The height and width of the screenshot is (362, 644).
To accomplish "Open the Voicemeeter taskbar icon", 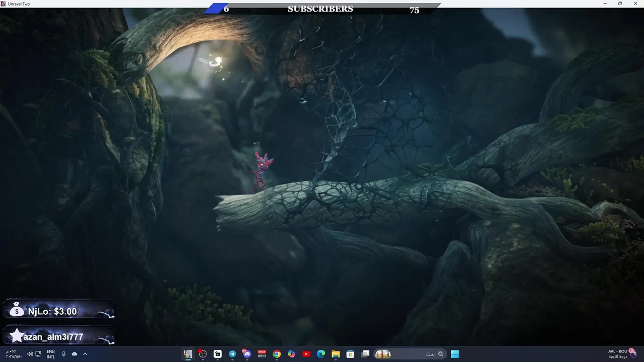I will click(x=262, y=354).
